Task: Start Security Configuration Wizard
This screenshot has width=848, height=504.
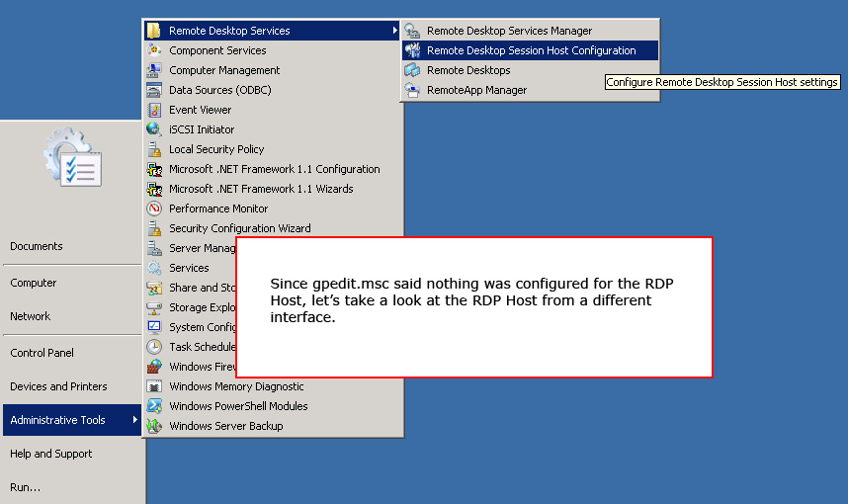Action: (x=273, y=228)
